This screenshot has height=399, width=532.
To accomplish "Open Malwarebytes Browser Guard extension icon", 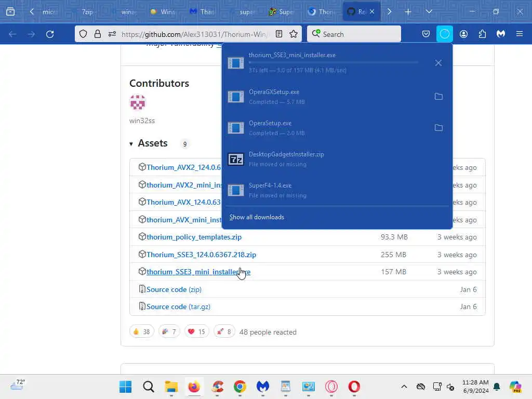I will 501,34.
